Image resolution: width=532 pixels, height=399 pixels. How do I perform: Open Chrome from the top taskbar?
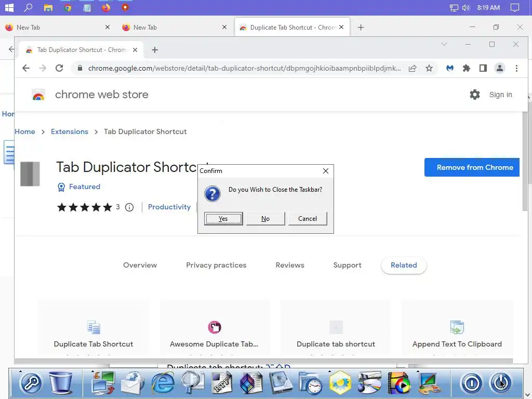[68, 7]
